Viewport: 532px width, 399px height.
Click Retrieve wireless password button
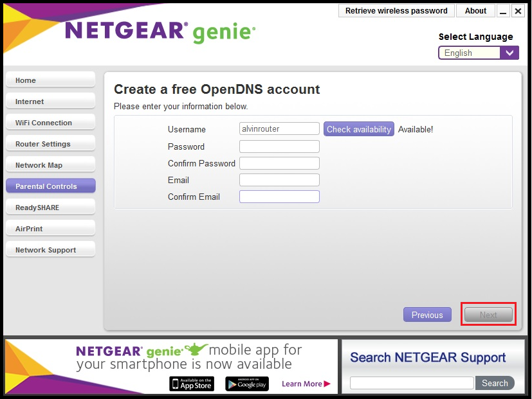pos(396,11)
